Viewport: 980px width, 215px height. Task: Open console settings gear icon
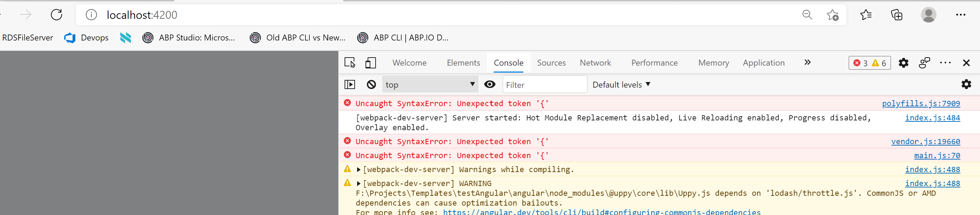click(966, 84)
